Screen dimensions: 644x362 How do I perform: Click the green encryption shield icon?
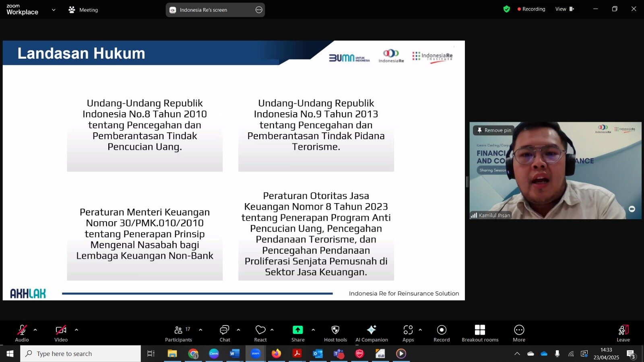(507, 9)
